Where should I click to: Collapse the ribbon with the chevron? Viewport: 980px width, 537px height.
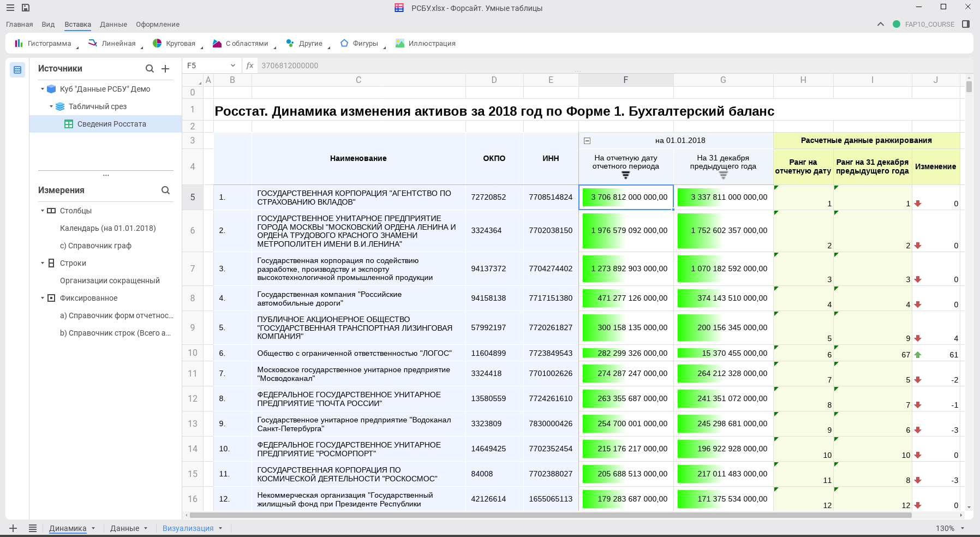click(880, 24)
